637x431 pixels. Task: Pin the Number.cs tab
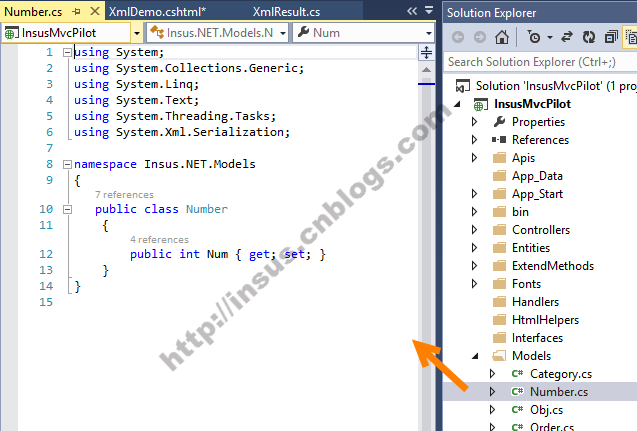[76, 12]
